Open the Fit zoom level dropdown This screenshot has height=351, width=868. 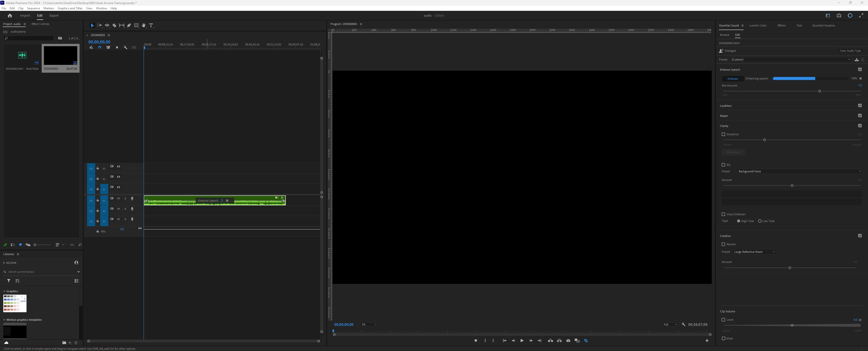pos(369,325)
